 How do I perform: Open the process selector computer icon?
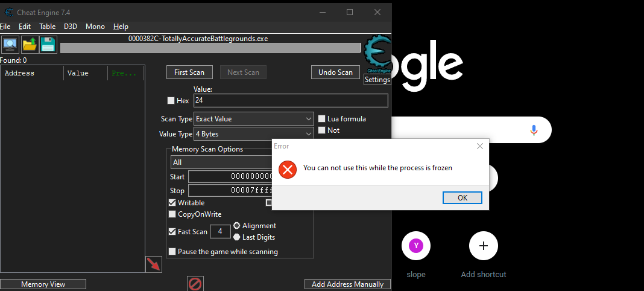point(10,45)
